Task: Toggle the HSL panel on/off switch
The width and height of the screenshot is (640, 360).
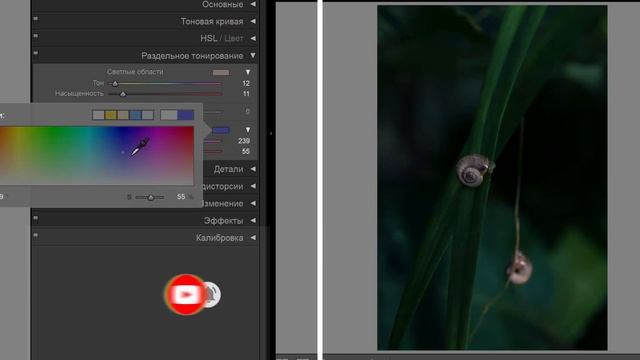Action: [x=36, y=36]
